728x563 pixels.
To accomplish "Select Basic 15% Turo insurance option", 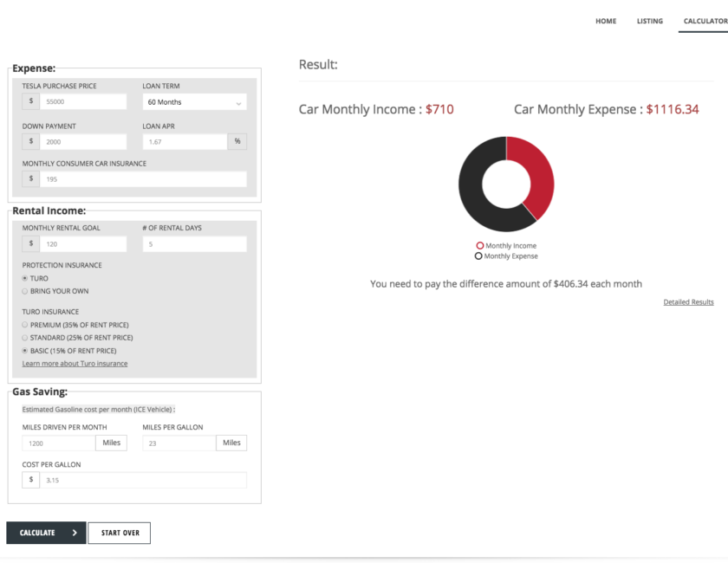I will 24,351.
